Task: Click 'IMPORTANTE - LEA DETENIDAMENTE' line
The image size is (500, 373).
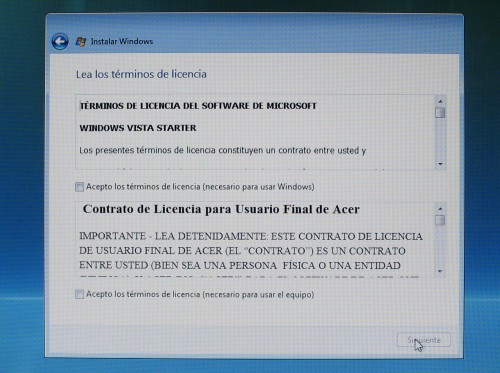Action: pyautogui.click(x=251, y=236)
